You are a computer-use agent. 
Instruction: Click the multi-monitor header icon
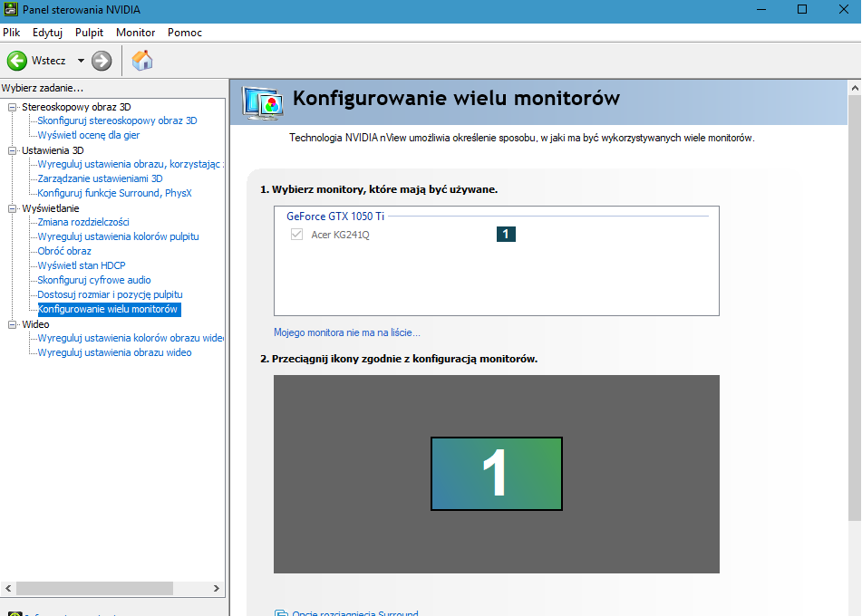point(263,102)
